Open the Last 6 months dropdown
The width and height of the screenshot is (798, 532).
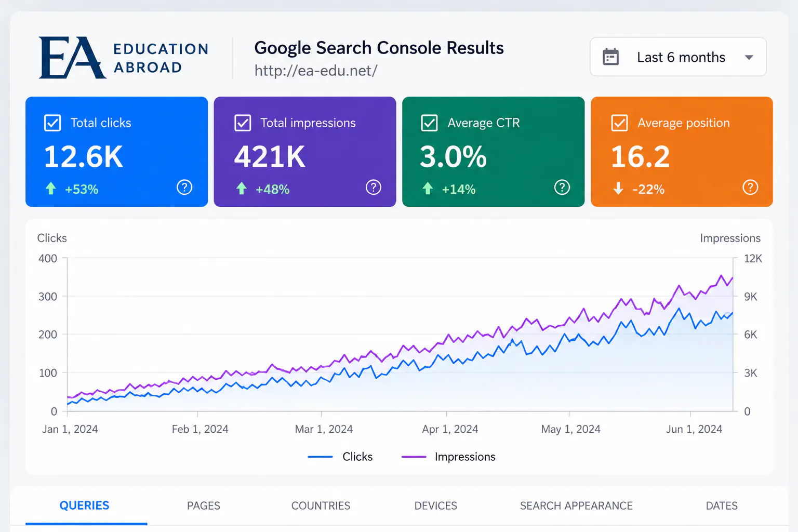coord(678,57)
